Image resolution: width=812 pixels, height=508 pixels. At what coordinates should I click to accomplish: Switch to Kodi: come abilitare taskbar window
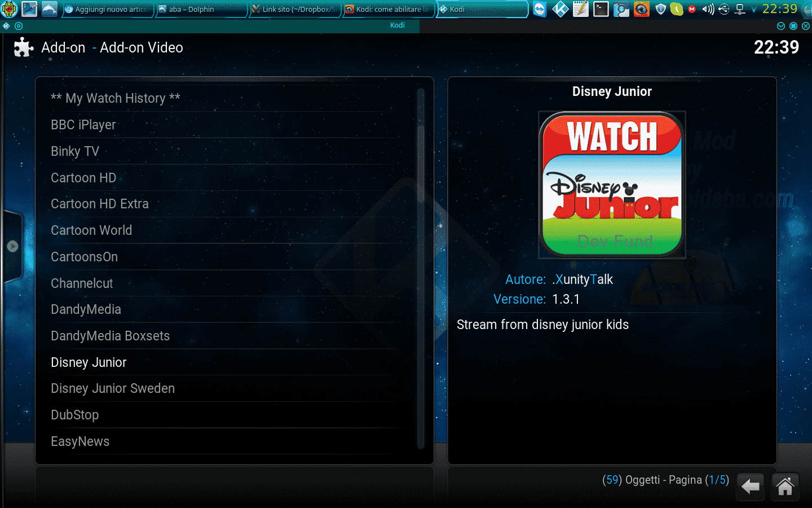(x=389, y=9)
